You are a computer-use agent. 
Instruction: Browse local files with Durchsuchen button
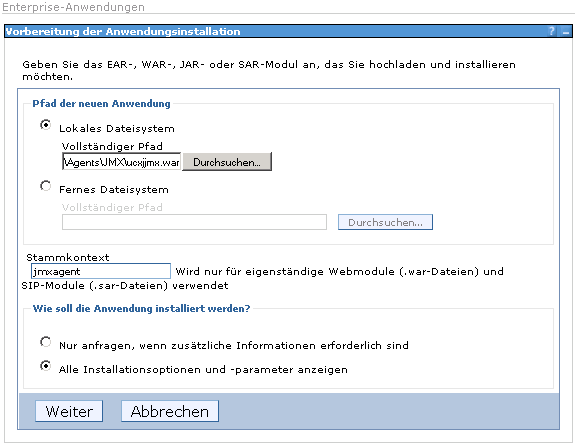coord(227,162)
